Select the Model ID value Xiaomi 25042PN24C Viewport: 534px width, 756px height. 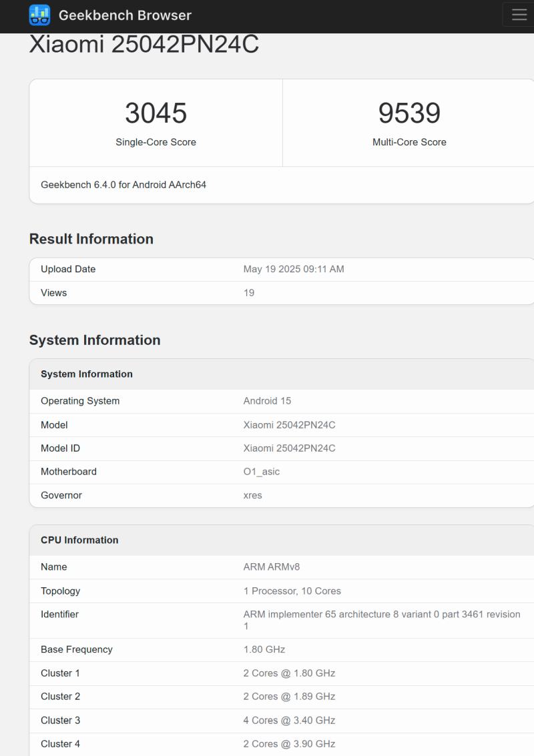tap(290, 448)
